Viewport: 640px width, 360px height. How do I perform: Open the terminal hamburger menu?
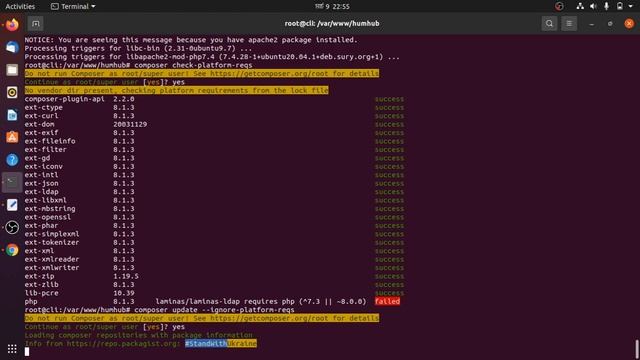click(569, 23)
